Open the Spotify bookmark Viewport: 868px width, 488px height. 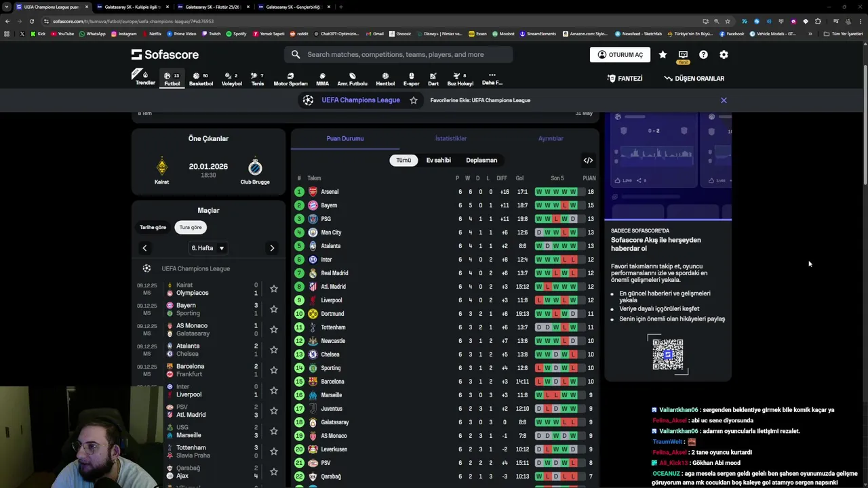point(236,34)
